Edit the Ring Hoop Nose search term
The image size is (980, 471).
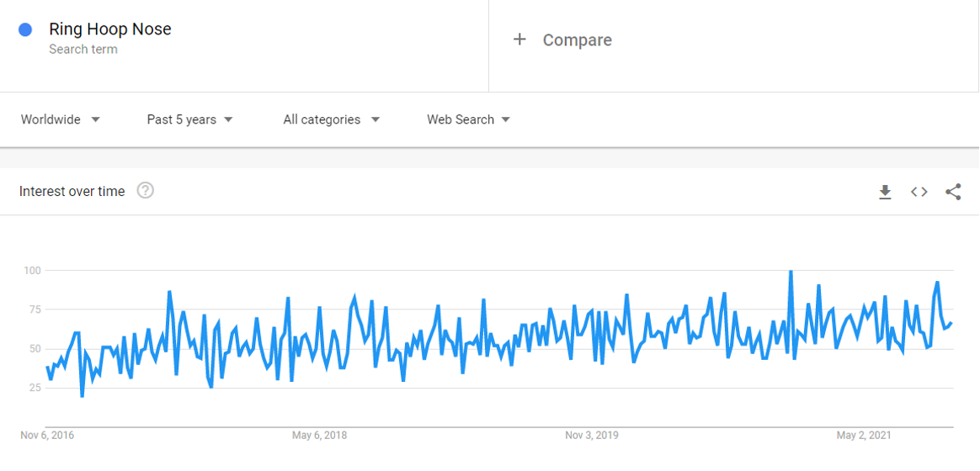coord(110,29)
